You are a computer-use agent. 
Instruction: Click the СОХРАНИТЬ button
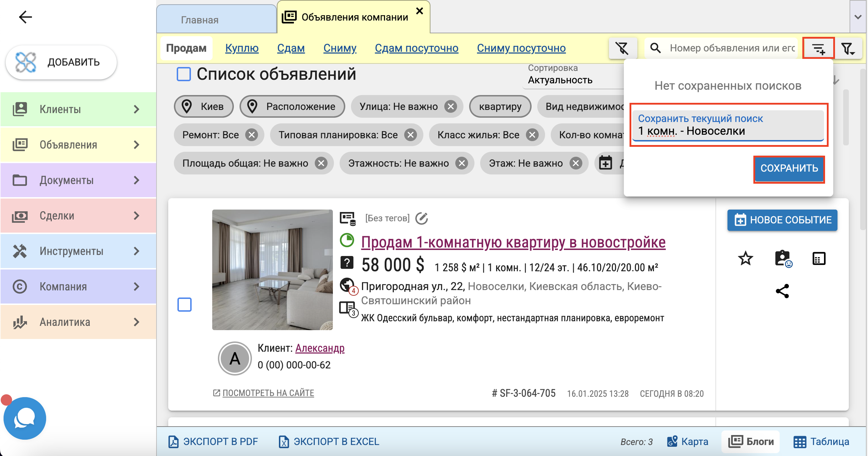[x=789, y=168]
